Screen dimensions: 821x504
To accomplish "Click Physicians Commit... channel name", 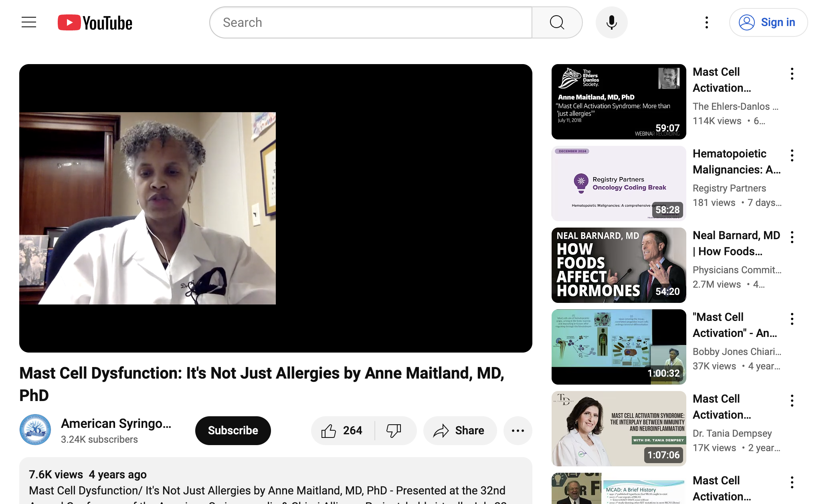I will coord(737,270).
